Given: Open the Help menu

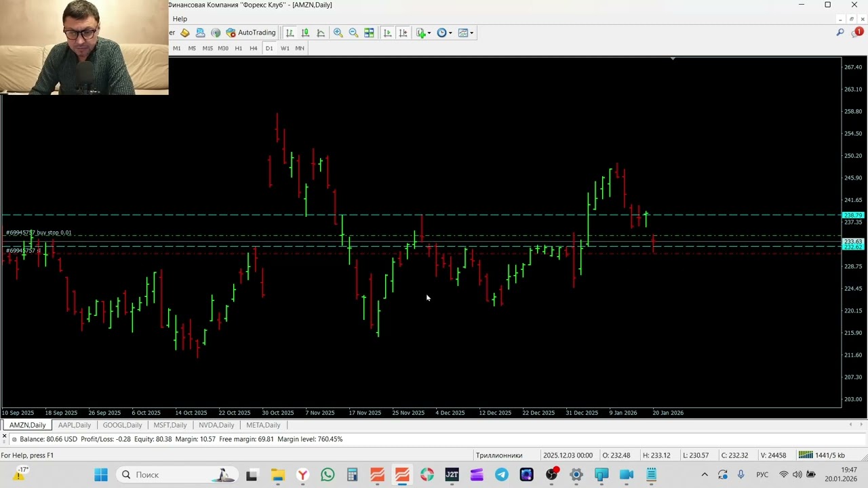Looking at the screenshot, I should pyautogui.click(x=180, y=19).
